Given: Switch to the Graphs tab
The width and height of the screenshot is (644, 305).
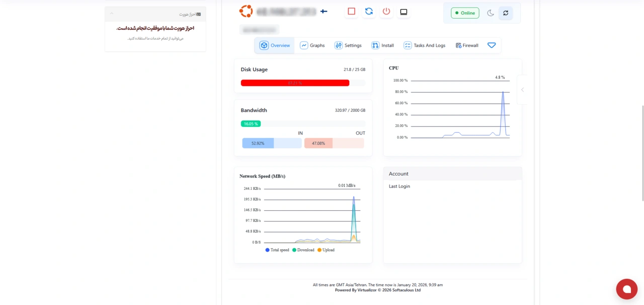Looking at the screenshot, I should pos(312,45).
